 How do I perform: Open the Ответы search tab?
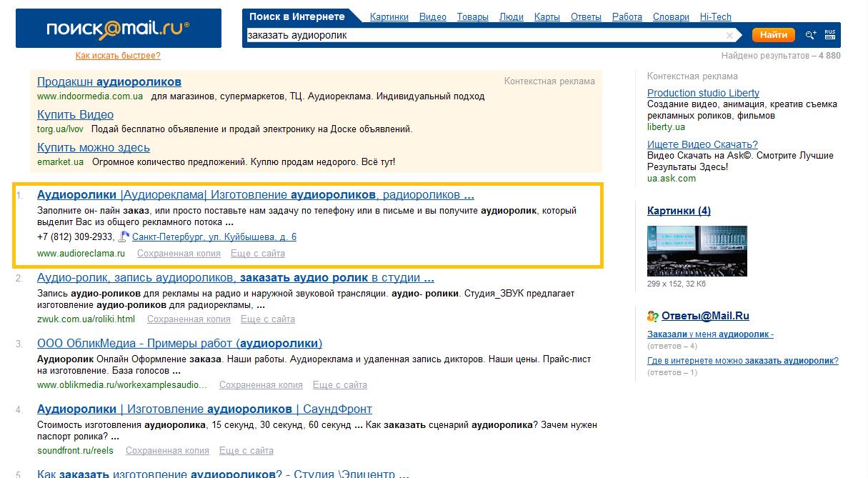(x=587, y=17)
